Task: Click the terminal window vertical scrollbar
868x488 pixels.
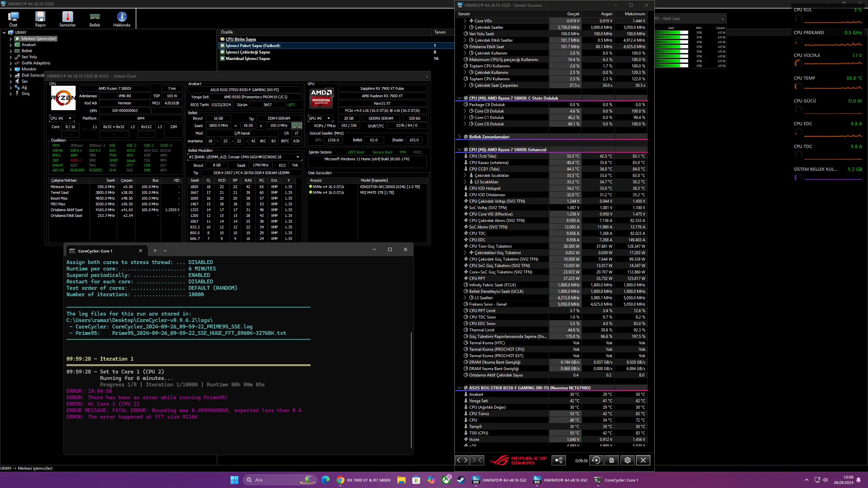Action: pyautogui.click(x=411, y=390)
